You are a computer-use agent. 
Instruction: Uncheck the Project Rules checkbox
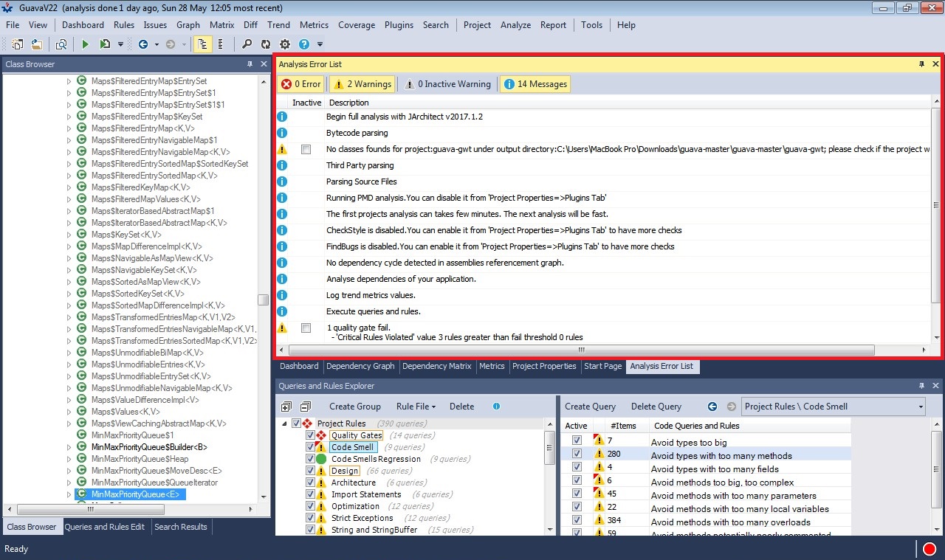coord(296,424)
